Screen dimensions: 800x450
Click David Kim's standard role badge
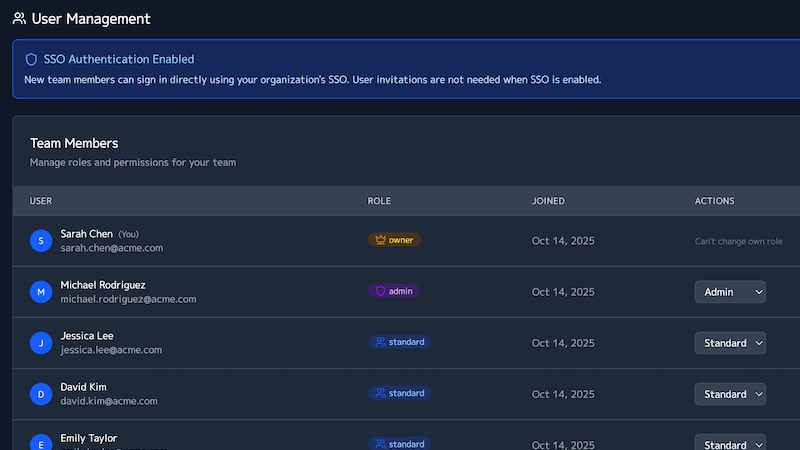pos(399,393)
